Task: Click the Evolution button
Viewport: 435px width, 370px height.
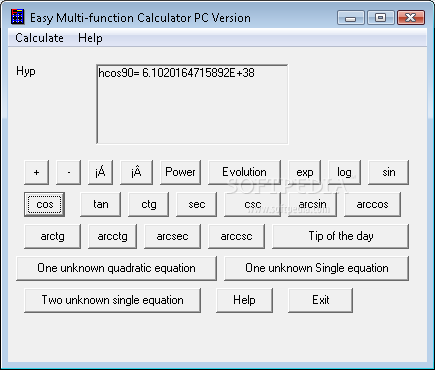Action: 244,172
